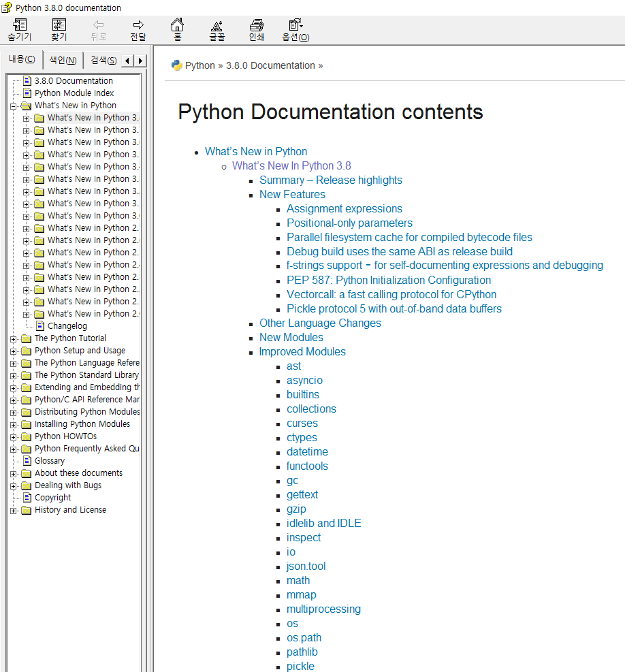Collapse the What's New in Python tree node
Image resolution: width=625 pixels, height=672 pixels.
tap(14, 106)
